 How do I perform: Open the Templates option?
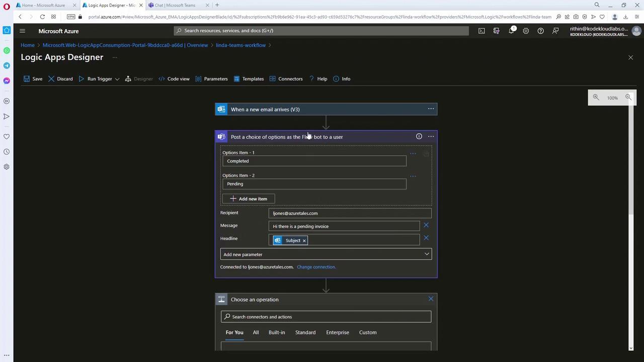[x=249, y=79]
